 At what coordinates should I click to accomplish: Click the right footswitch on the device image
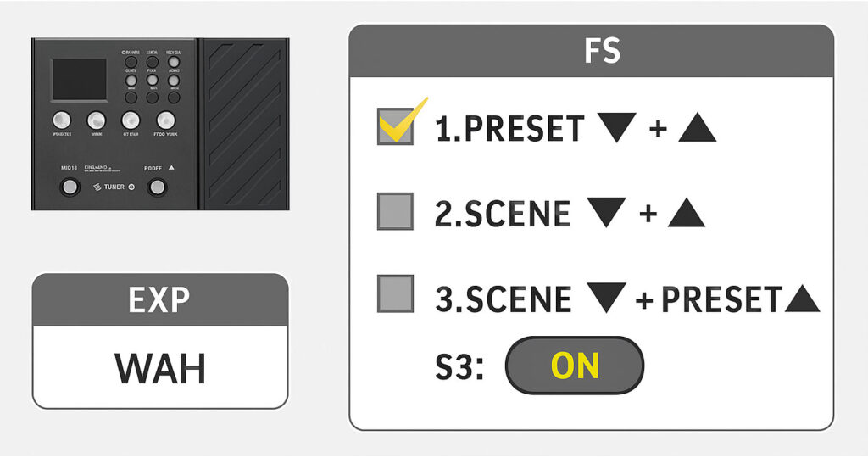(157, 187)
